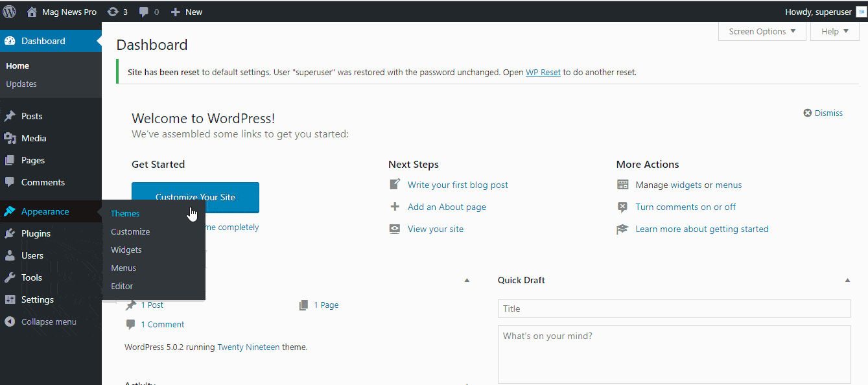This screenshot has width=868, height=385.
Task: Open Turn comments on or off link
Action: click(x=686, y=207)
